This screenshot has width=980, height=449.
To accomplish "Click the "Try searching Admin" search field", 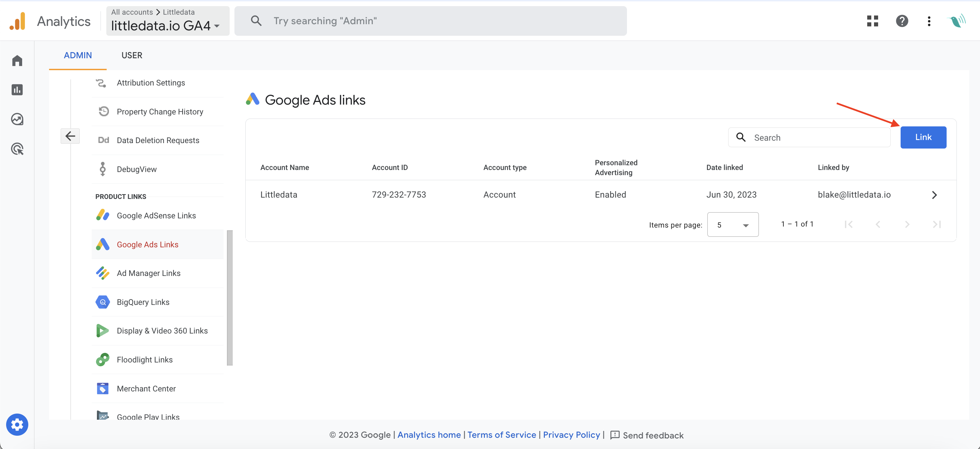I will tap(430, 21).
